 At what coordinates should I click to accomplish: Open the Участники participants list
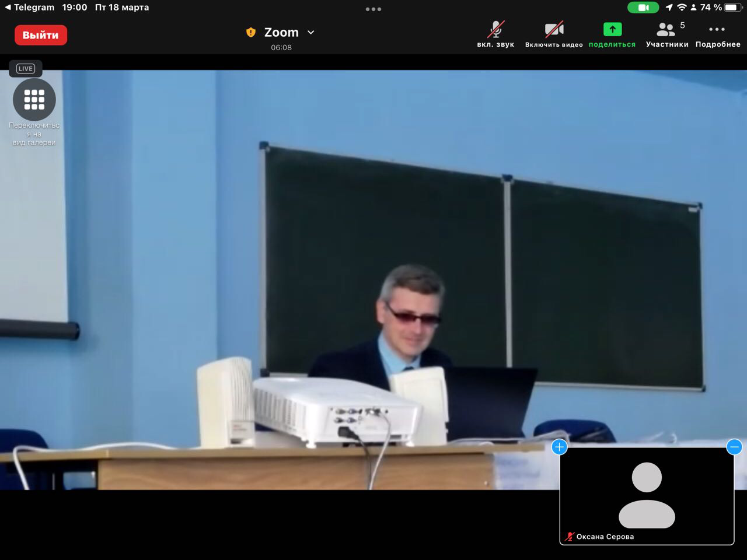[x=666, y=30]
